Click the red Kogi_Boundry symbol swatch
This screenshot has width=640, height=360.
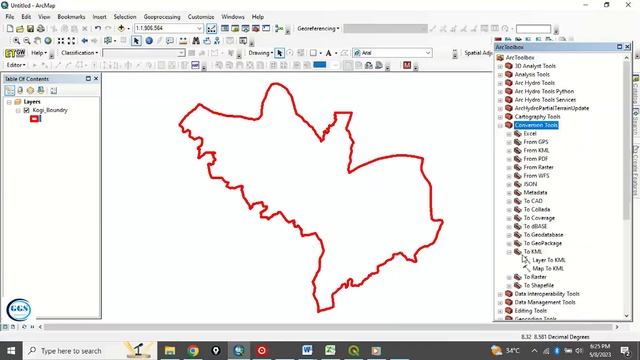click(35, 119)
